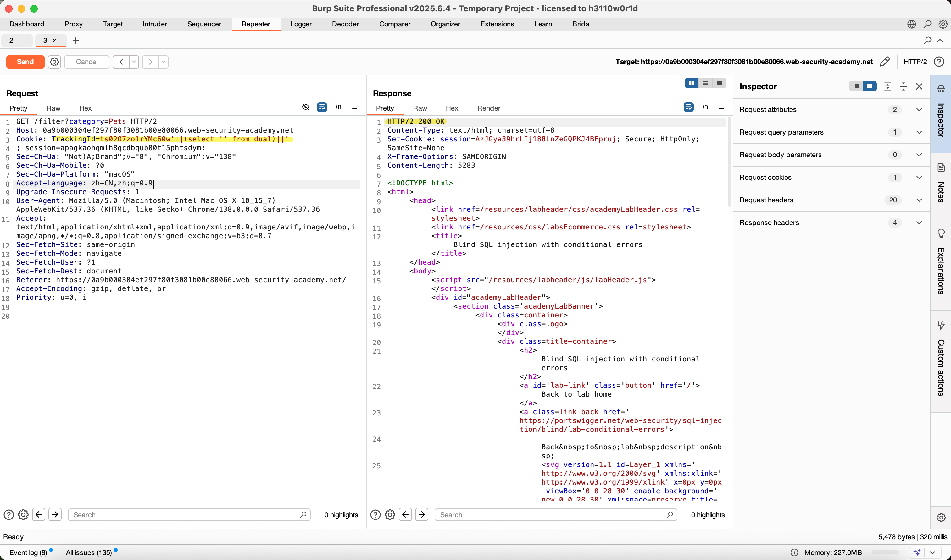Open Request search settings gear
This screenshot has width=951, height=560.
(x=23, y=515)
